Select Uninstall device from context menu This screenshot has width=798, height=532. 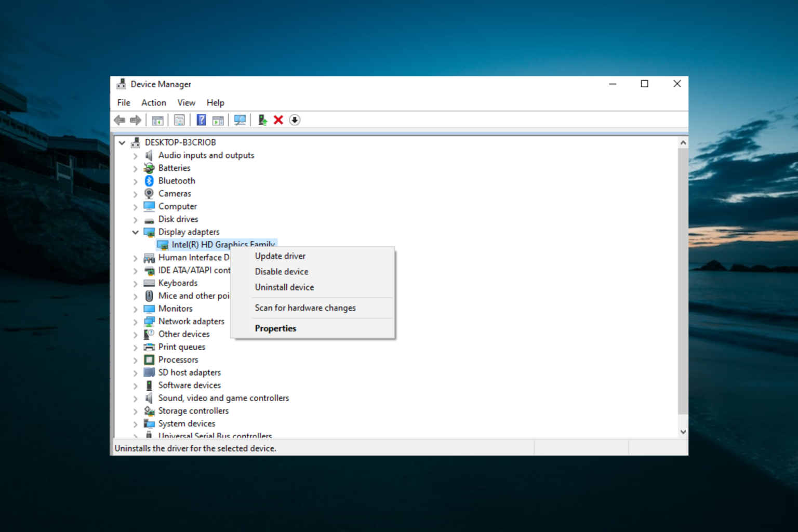284,287
